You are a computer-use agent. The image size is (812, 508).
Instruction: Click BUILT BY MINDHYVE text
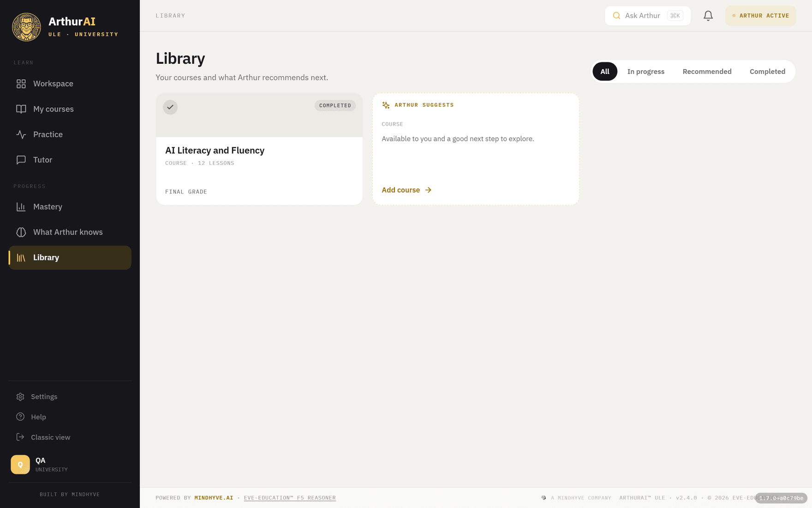70,495
